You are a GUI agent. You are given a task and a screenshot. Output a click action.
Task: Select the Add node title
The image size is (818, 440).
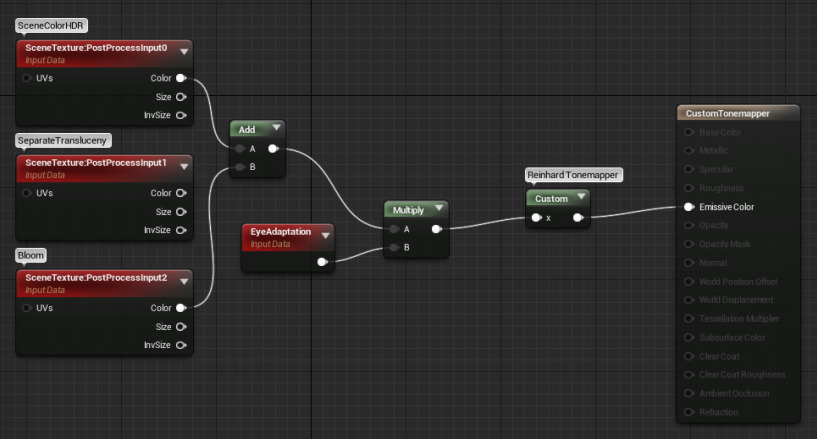[x=247, y=129]
